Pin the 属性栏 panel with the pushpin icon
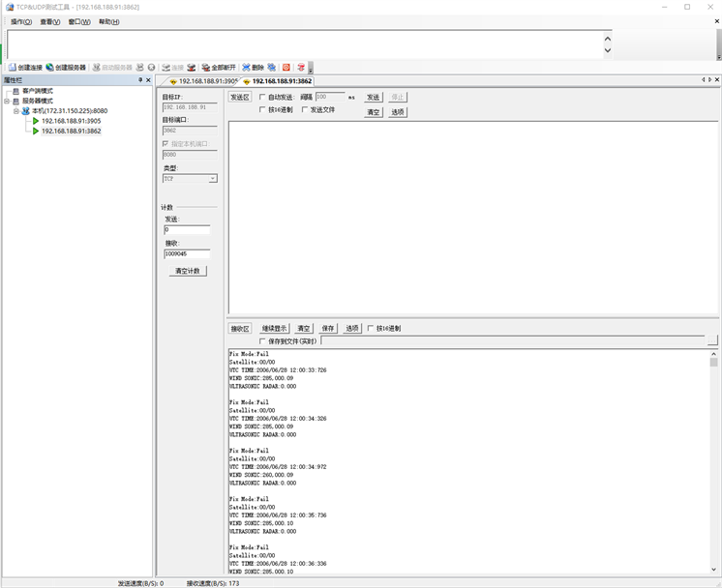 [139, 80]
